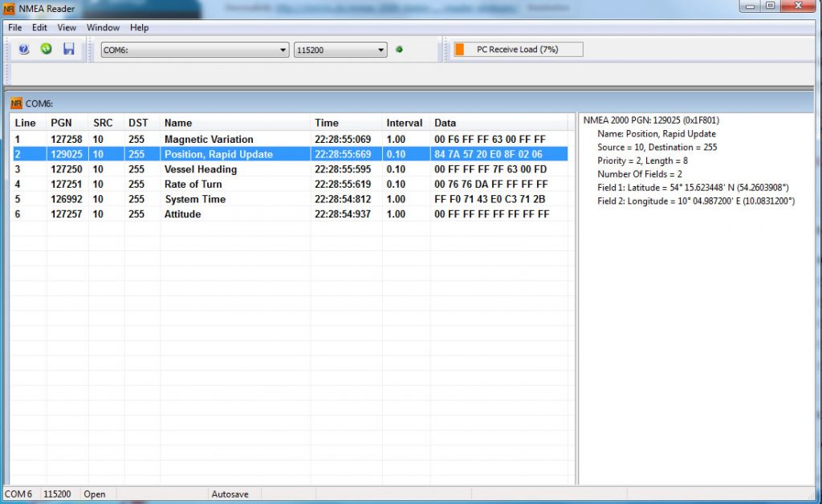Sort by the Time column header
The width and height of the screenshot is (822, 504).
[346, 123]
